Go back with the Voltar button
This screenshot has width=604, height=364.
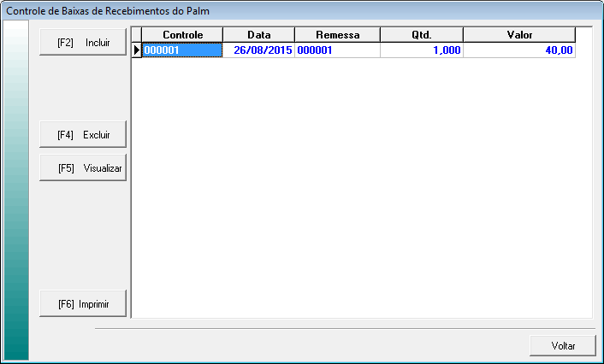[x=562, y=346]
